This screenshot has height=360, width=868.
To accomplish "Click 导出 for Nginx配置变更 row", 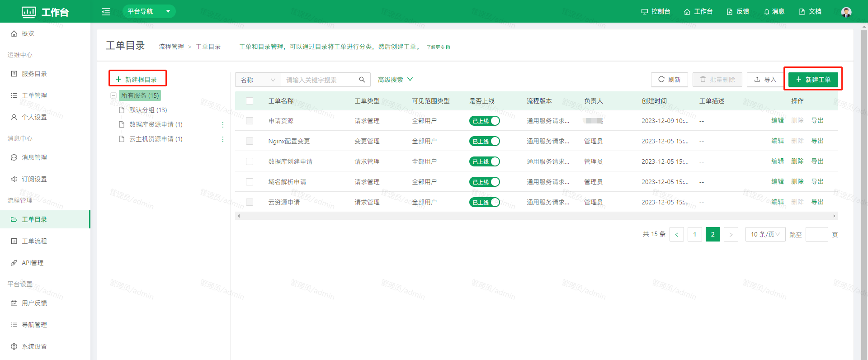I will [817, 141].
